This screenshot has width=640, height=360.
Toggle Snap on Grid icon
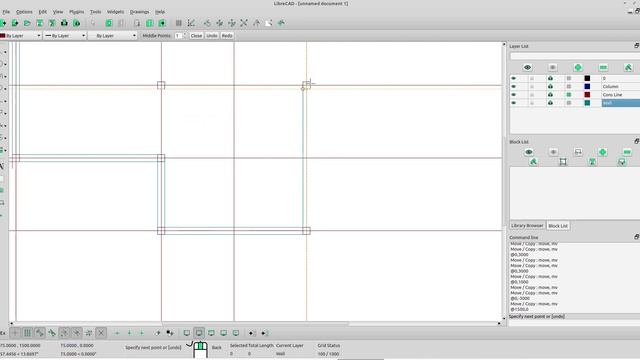click(x=27, y=333)
